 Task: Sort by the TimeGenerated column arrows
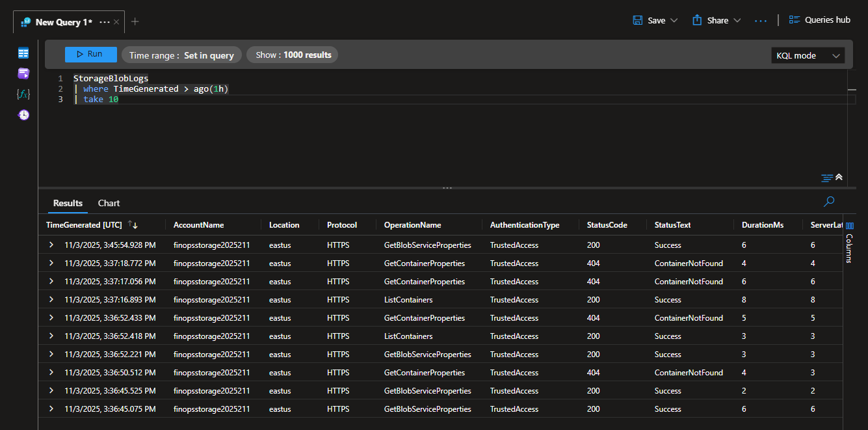click(x=133, y=224)
